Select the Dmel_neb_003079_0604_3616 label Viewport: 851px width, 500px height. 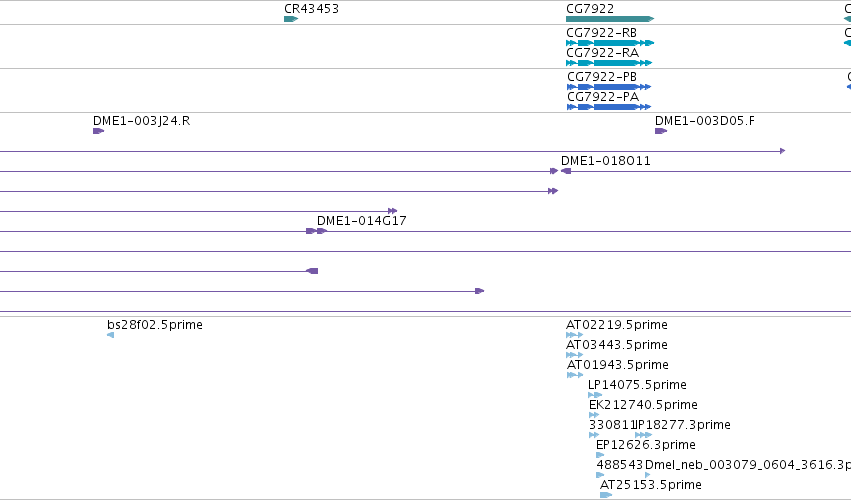click(x=747, y=465)
